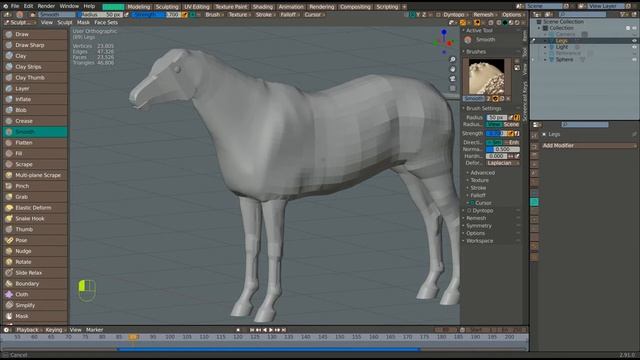This screenshot has height=360, width=640.
Task: Select the Clay Strips brush
Action: point(35,67)
